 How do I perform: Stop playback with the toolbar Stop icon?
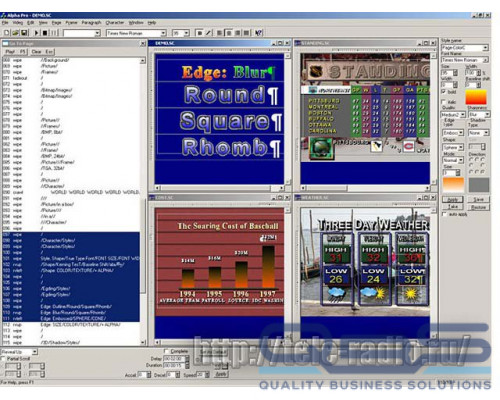point(45,33)
